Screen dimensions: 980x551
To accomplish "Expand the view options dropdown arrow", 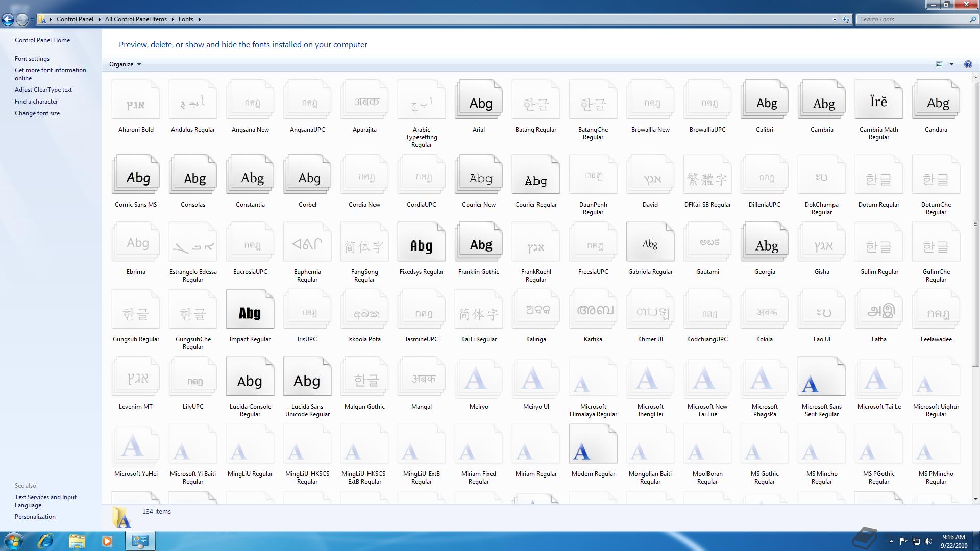I will 951,64.
